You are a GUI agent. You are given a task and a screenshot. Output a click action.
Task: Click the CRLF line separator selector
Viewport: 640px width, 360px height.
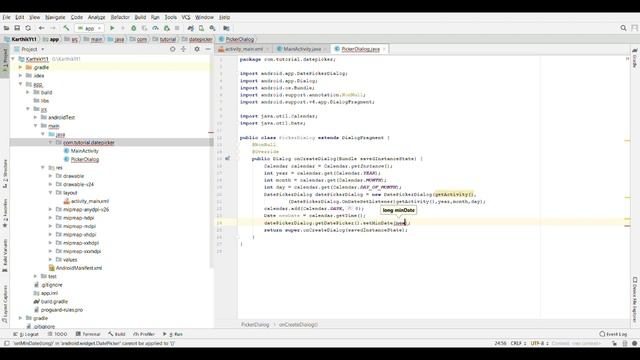tap(518, 343)
